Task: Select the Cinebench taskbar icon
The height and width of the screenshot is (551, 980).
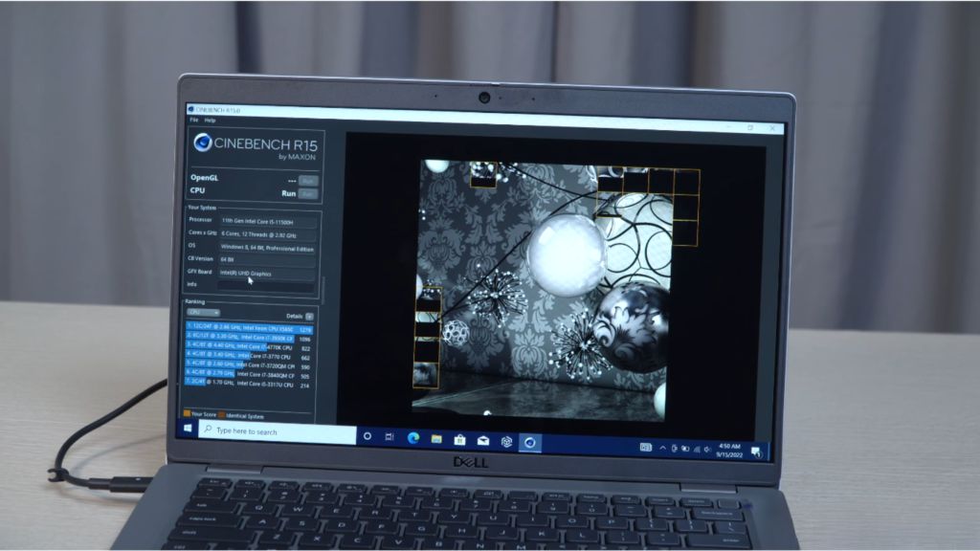Action: pos(530,443)
